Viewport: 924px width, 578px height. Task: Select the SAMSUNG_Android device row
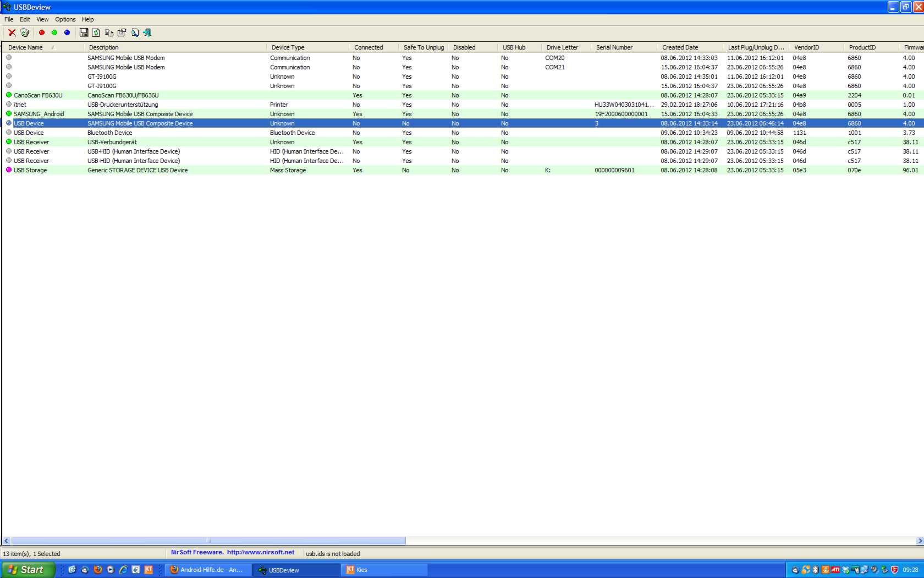click(x=463, y=113)
